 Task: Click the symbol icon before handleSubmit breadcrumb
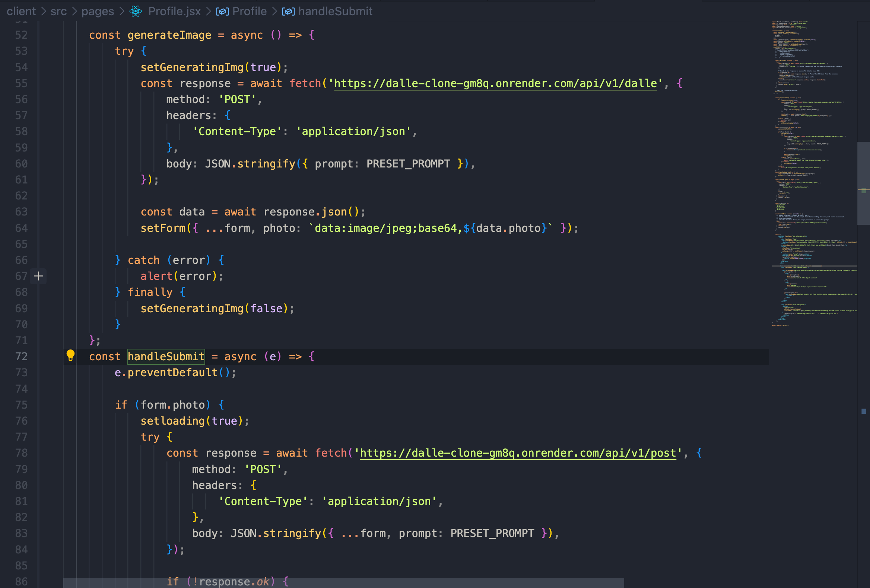[x=288, y=12]
